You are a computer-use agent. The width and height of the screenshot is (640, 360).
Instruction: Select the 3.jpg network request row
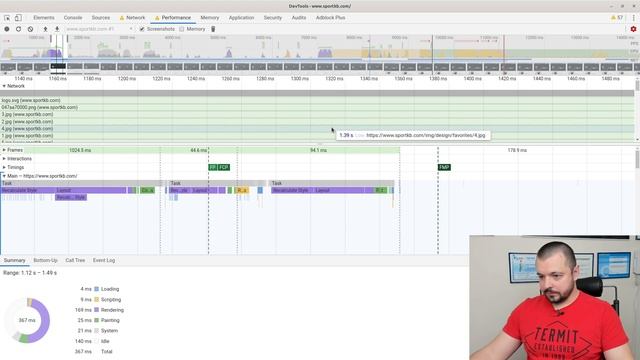point(317,115)
